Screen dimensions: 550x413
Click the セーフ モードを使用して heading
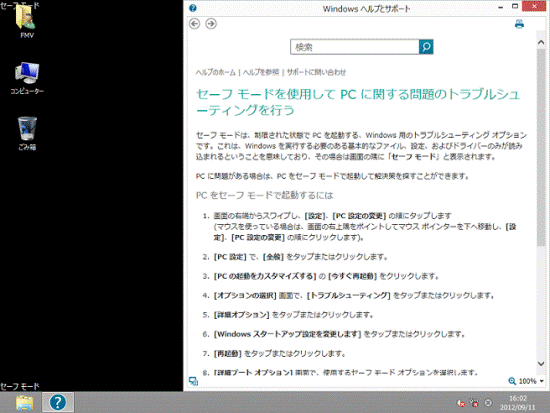pyautogui.click(x=358, y=102)
